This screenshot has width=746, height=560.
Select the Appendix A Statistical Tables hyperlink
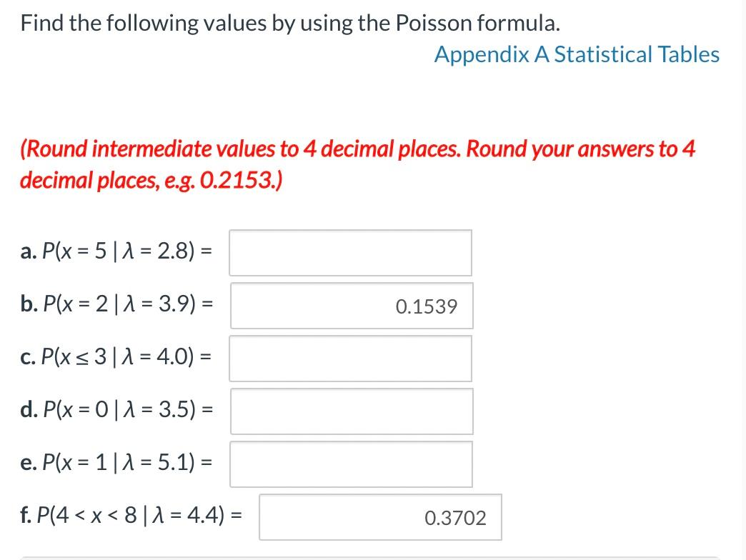[577, 54]
